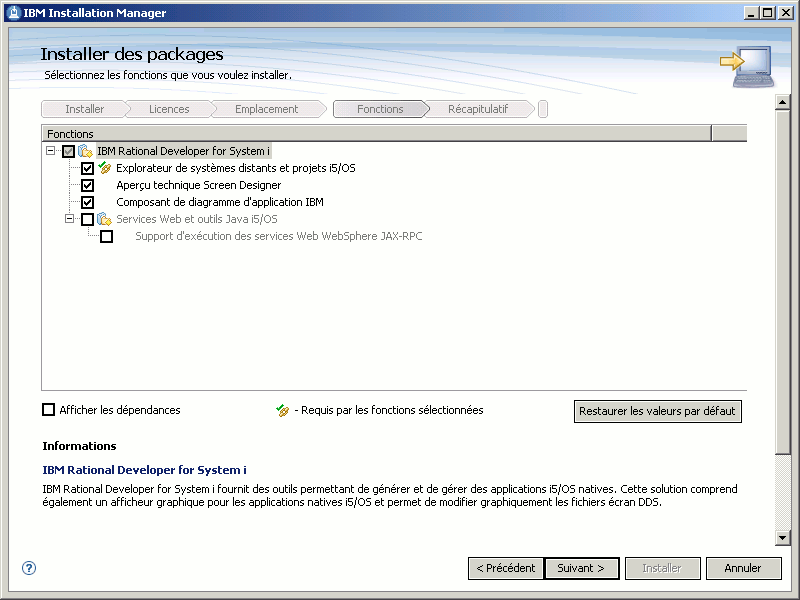This screenshot has height=600, width=800.
Task: Click the vertical scrollbar thumb
Action: [x=783, y=281]
